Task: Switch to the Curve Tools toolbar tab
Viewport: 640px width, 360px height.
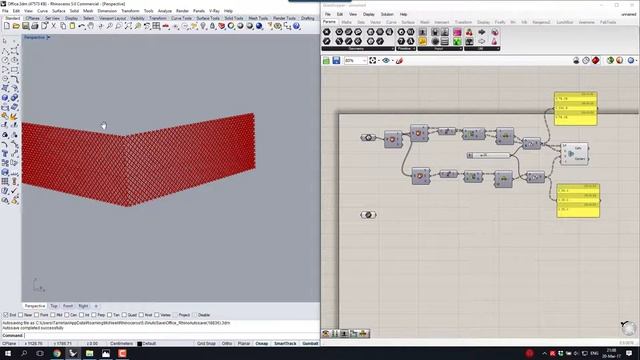Action: click(181, 18)
